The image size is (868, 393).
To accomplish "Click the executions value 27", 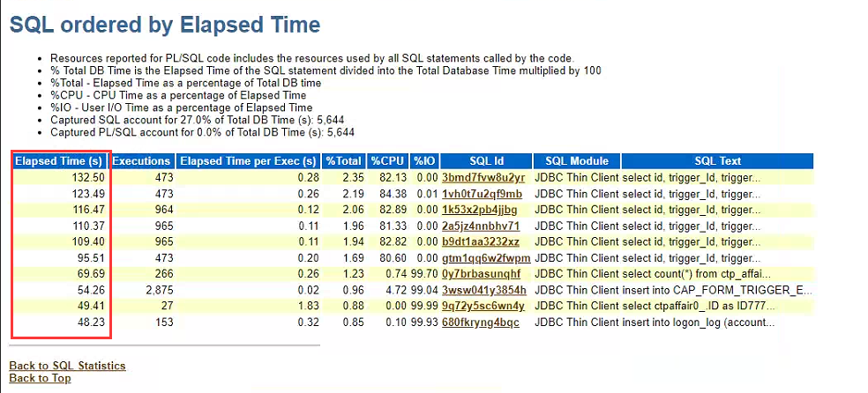I will pyautogui.click(x=168, y=306).
